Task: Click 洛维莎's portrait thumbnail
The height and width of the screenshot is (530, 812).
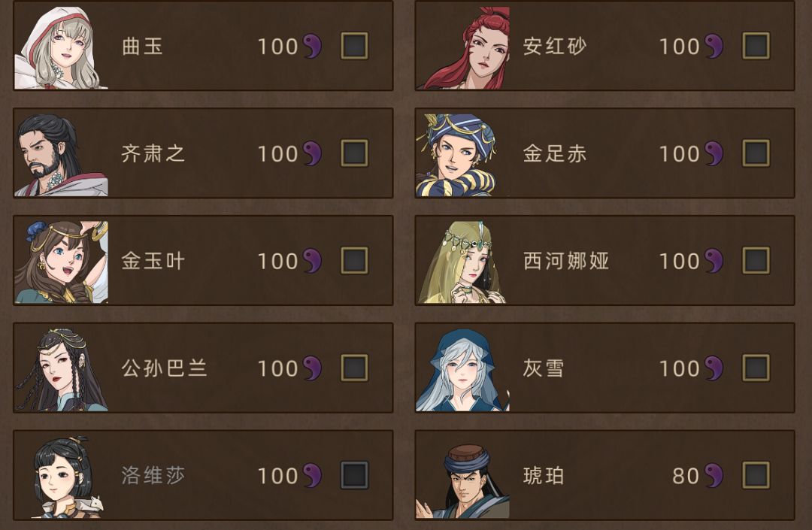Action: pyautogui.click(x=64, y=477)
